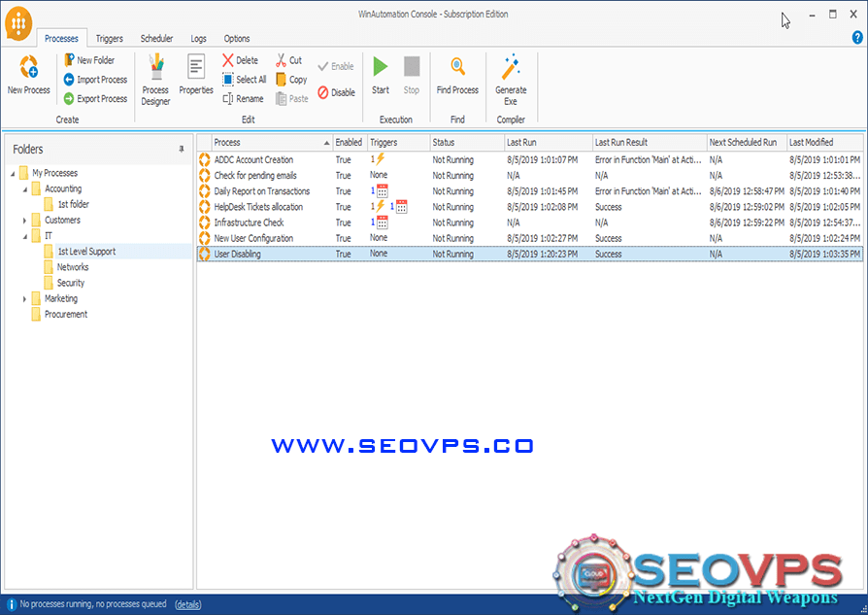Sort by the Status column

tap(467, 143)
